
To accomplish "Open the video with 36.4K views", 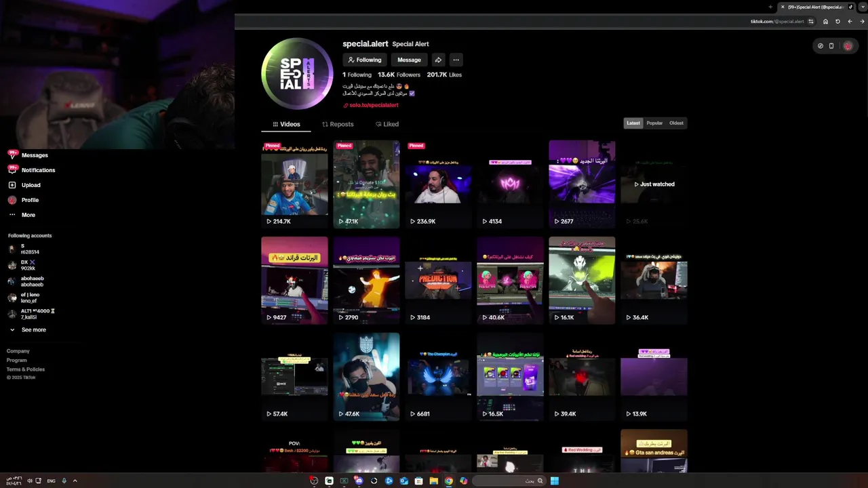I will coord(654,280).
